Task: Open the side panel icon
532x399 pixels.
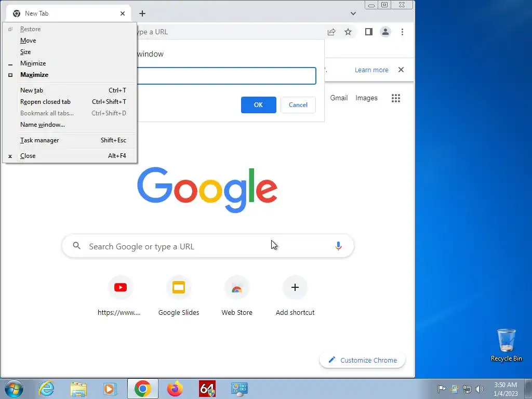Action: tap(369, 32)
